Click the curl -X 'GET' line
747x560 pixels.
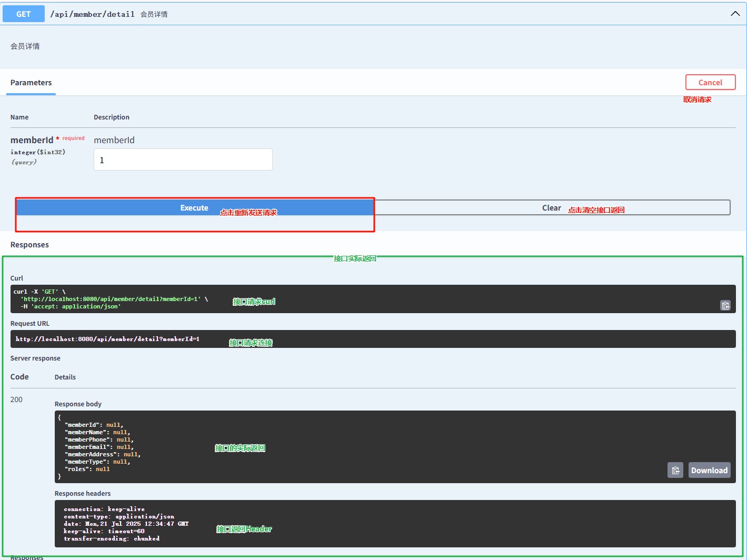pos(39,292)
